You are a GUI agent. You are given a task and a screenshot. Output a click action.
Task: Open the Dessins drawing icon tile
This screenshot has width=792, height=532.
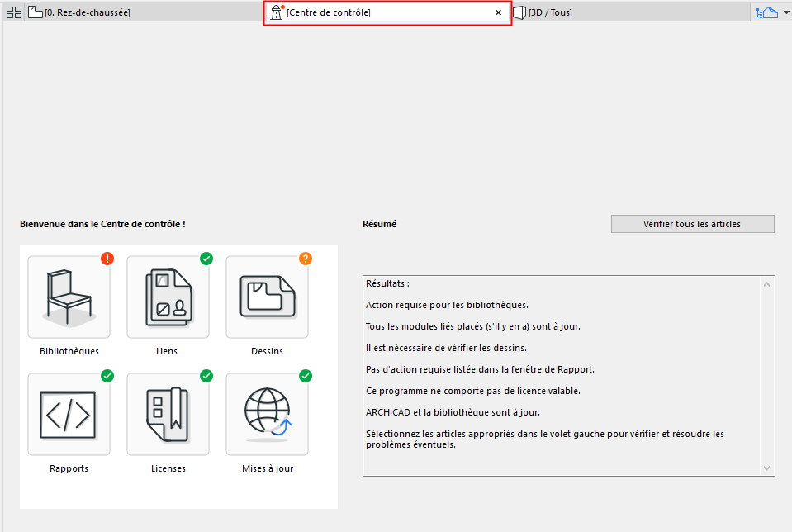point(267,297)
